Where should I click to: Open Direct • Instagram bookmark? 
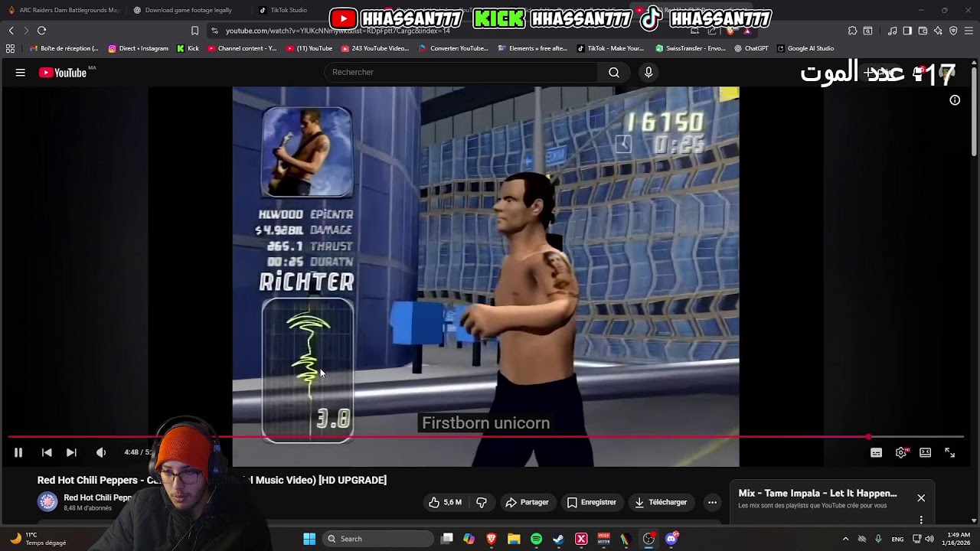[x=138, y=48]
